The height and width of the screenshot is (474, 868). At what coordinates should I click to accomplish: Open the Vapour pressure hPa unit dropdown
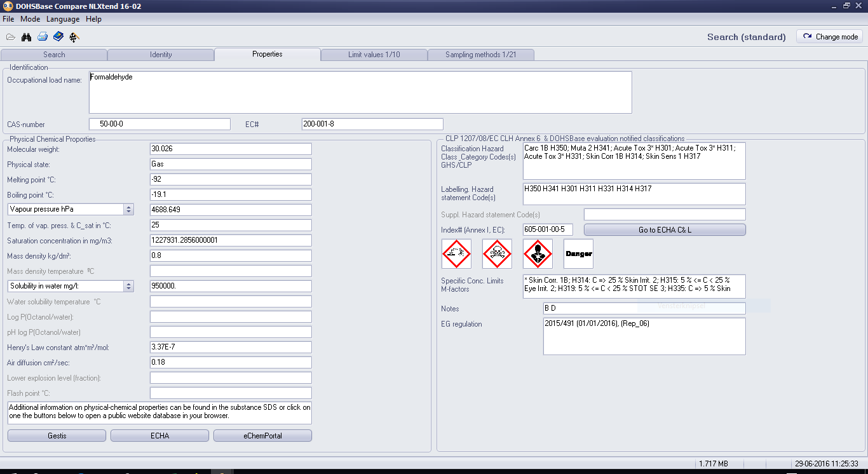pyautogui.click(x=129, y=210)
